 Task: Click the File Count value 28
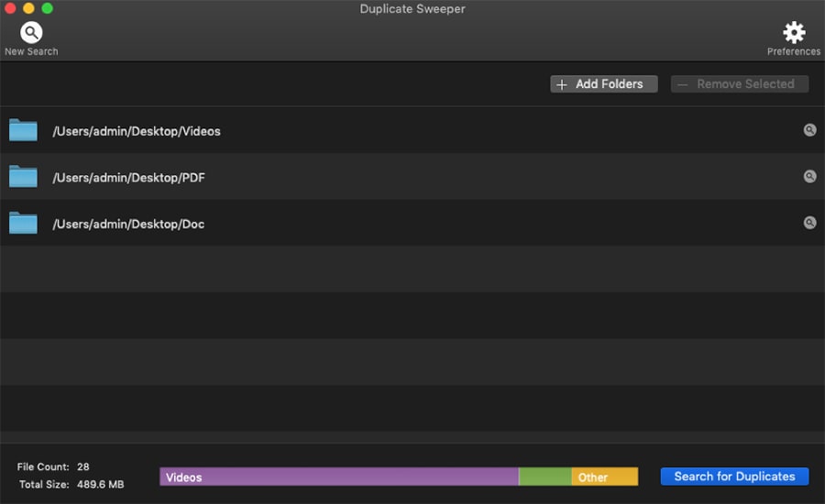click(83, 466)
